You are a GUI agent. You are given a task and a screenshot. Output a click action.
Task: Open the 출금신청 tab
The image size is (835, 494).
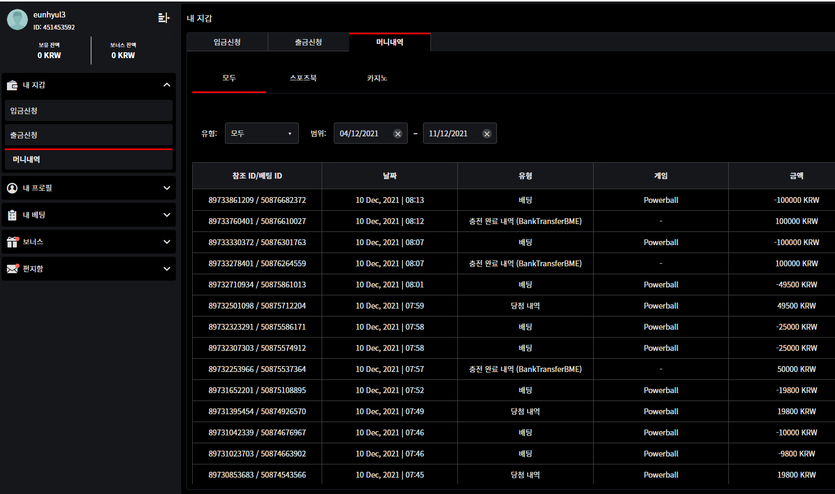tap(308, 42)
